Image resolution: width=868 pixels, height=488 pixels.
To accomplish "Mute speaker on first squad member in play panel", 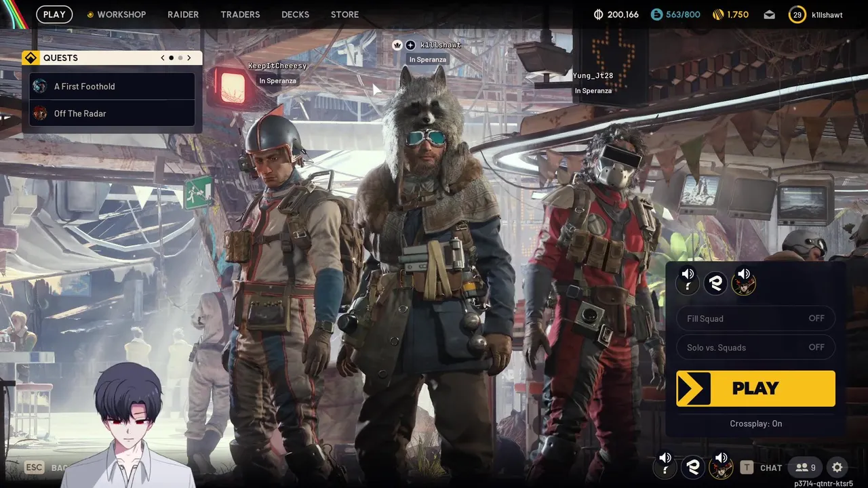I will coord(688,274).
